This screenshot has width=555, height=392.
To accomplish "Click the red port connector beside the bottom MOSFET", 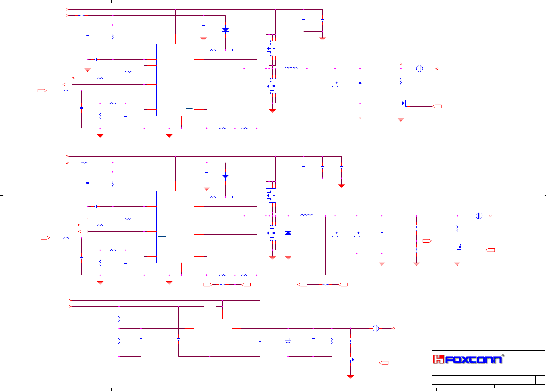I will [x=383, y=363].
